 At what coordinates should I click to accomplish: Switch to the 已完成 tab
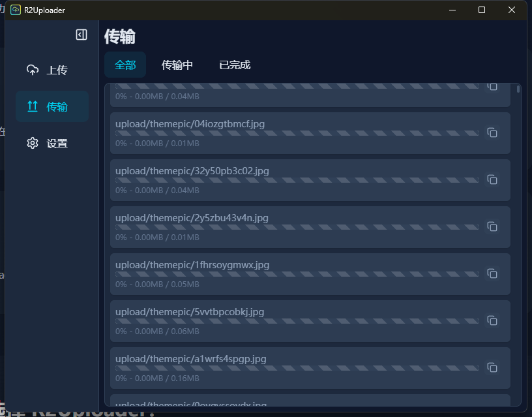235,65
